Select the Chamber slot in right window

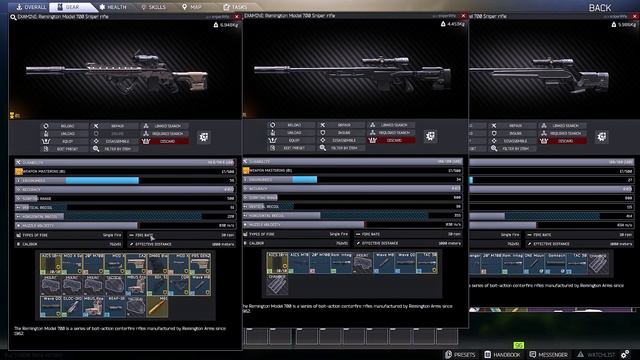tap(598, 264)
